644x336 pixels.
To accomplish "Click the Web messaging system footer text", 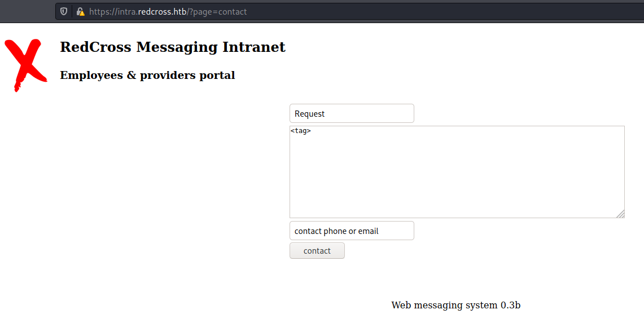I will tap(444, 305).
